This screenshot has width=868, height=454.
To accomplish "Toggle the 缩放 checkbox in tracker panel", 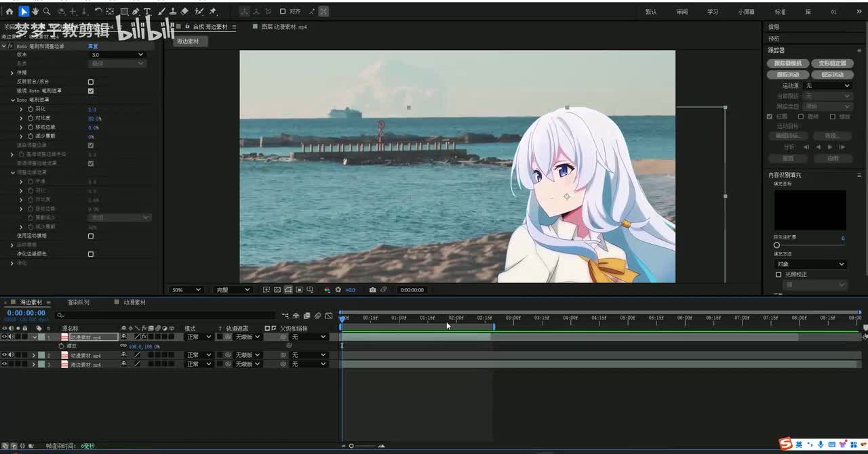I will click(833, 117).
